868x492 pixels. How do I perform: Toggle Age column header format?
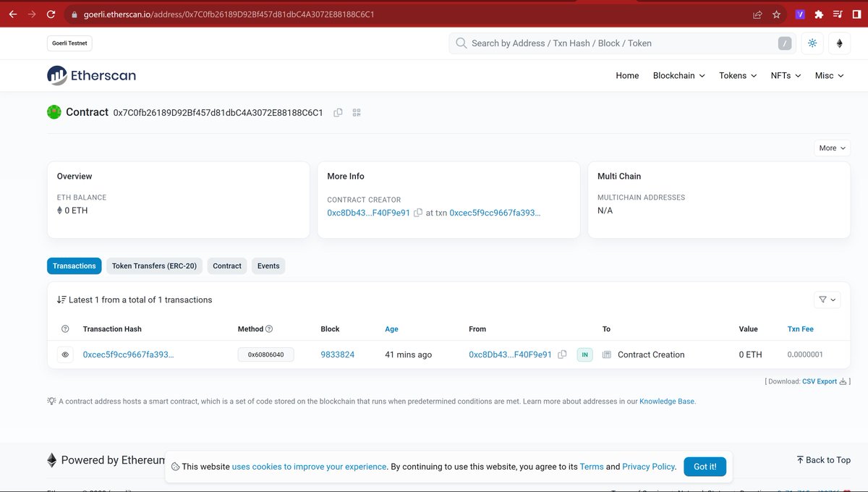point(391,329)
